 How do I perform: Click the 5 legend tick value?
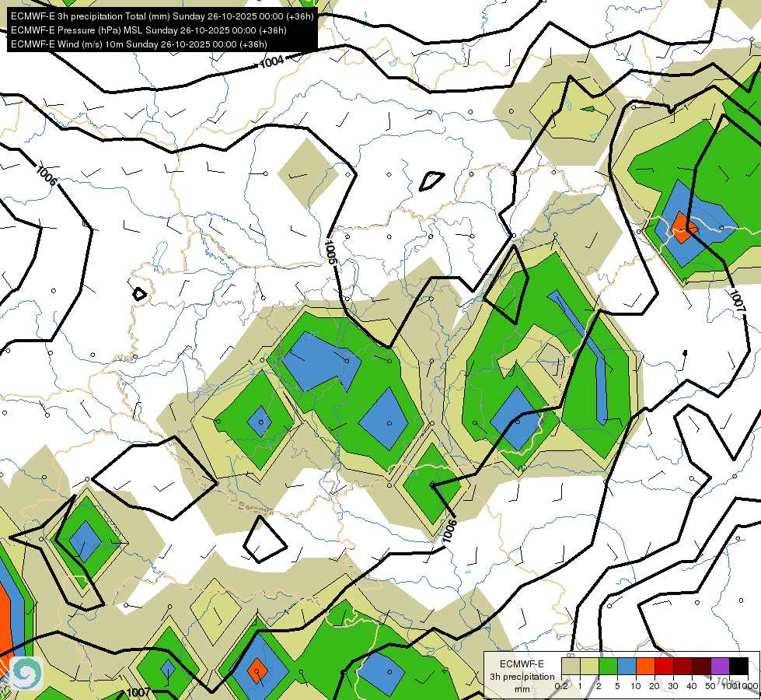point(617,686)
